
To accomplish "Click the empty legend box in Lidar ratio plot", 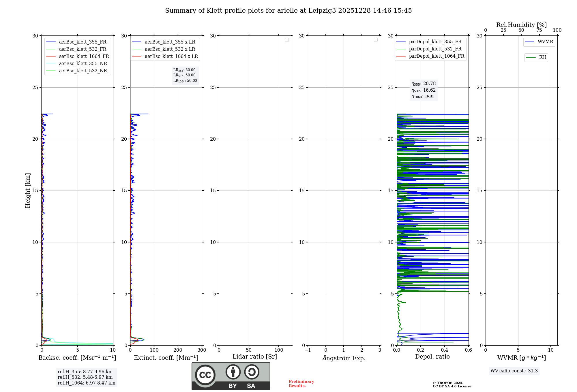I will point(287,40).
